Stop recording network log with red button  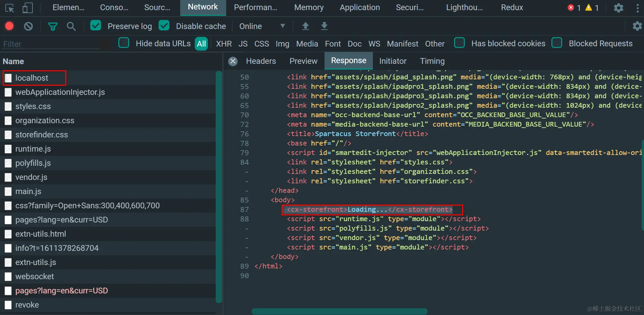coord(9,26)
